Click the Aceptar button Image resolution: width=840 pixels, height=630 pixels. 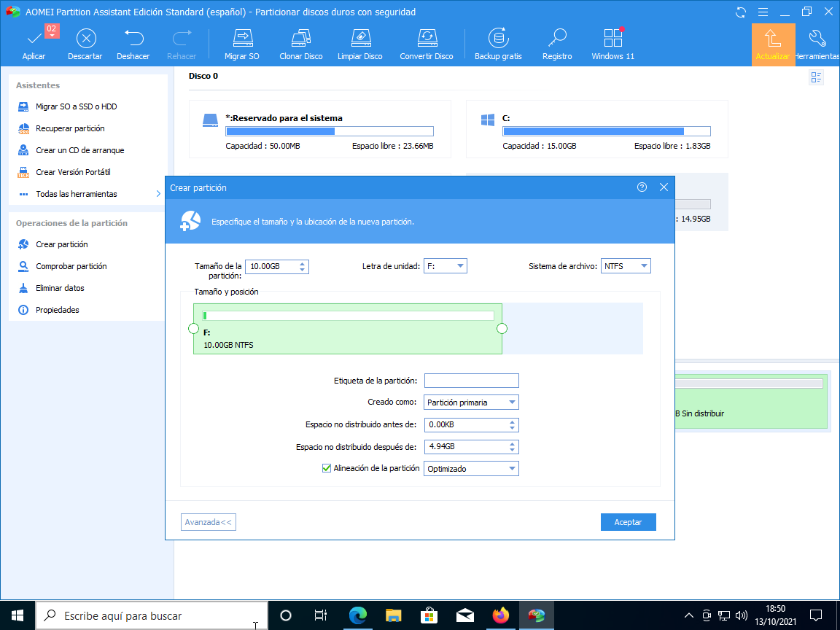pos(629,522)
